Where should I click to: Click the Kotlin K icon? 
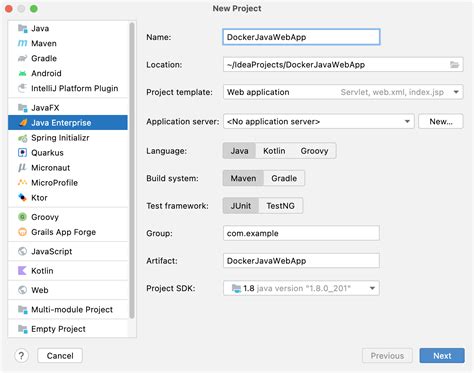tap(22, 271)
